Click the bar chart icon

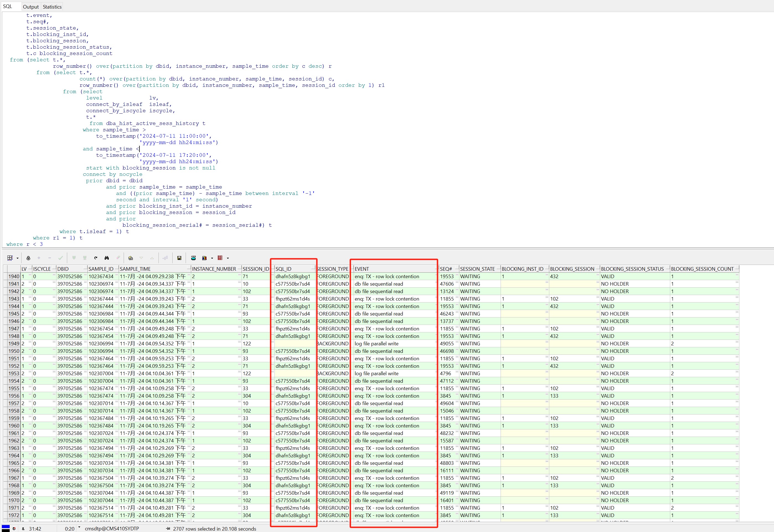tap(204, 258)
